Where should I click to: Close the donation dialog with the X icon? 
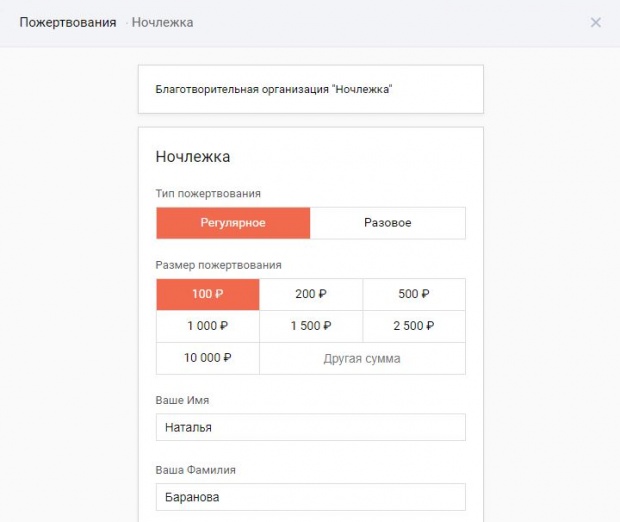coord(596,22)
